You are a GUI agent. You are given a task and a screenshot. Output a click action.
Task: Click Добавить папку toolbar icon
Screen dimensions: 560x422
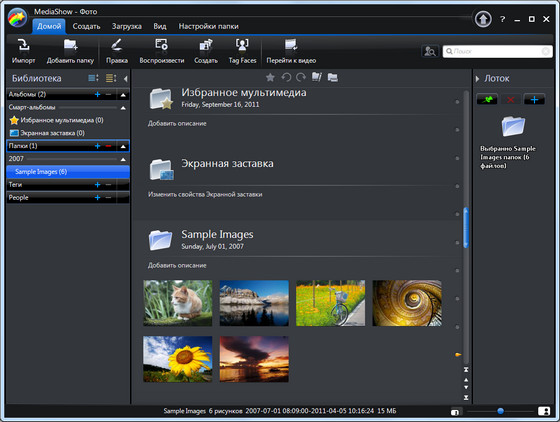click(x=70, y=51)
